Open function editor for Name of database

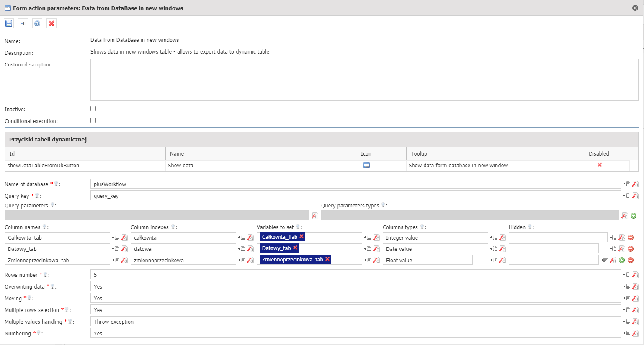[x=635, y=184]
